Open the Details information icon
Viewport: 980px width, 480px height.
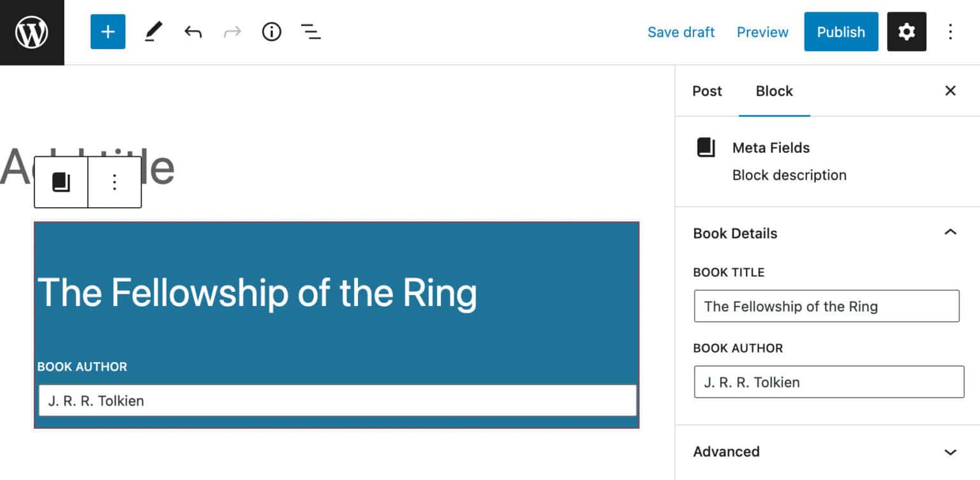pos(271,31)
